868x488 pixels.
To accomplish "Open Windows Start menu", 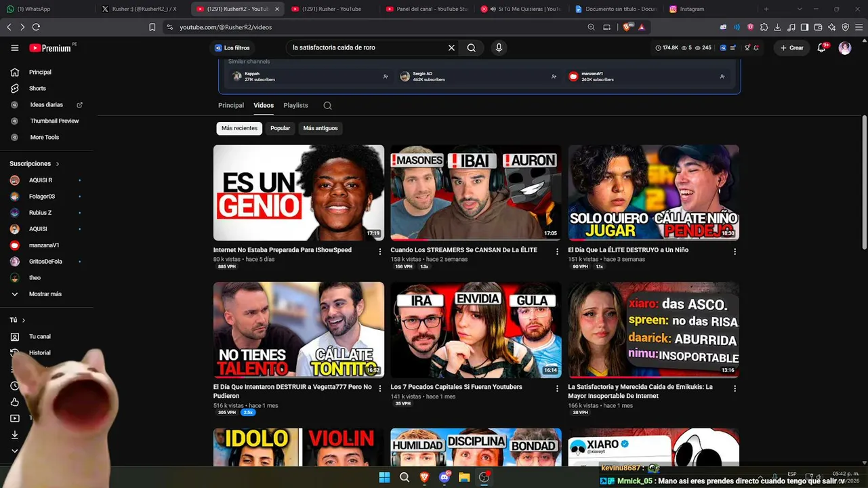I will coord(384,477).
